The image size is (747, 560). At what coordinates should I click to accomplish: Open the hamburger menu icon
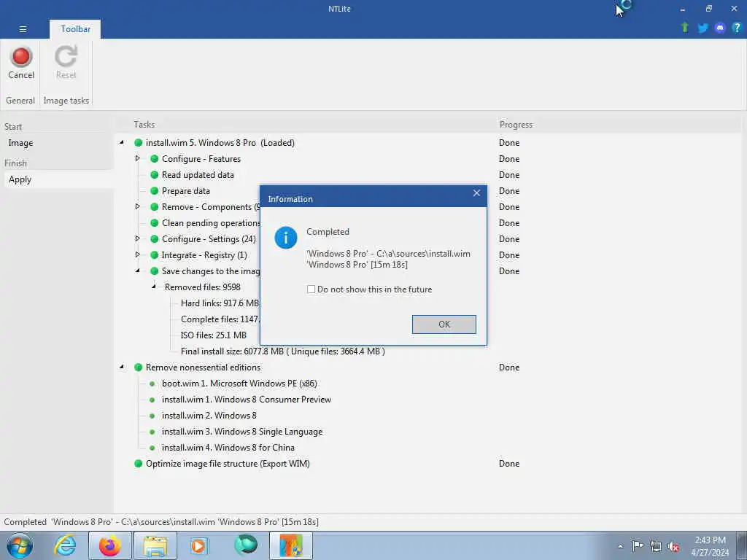(23, 29)
